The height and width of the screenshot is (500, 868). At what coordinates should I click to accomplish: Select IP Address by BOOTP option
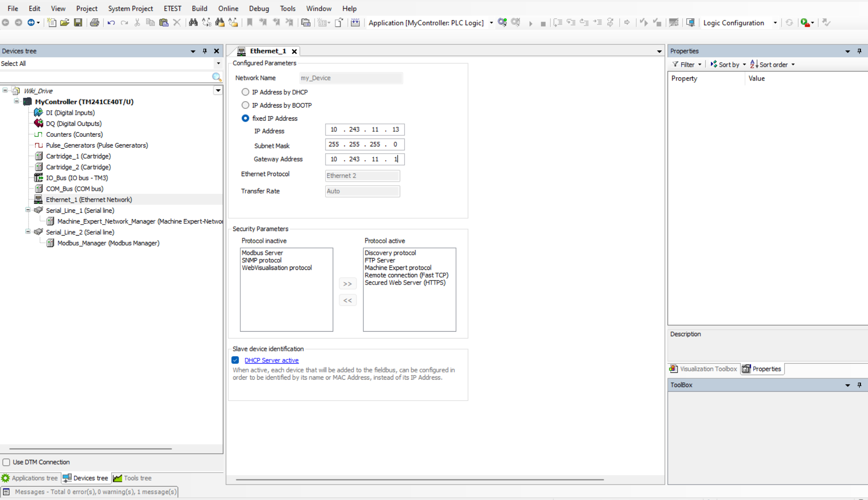coord(245,105)
